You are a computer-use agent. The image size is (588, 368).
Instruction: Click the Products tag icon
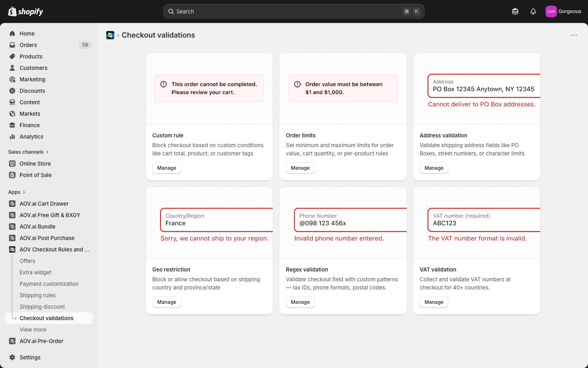click(x=12, y=56)
